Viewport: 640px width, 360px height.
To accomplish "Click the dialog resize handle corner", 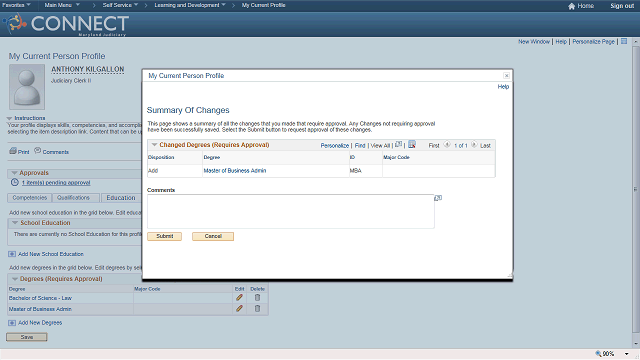I will (510, 276).
